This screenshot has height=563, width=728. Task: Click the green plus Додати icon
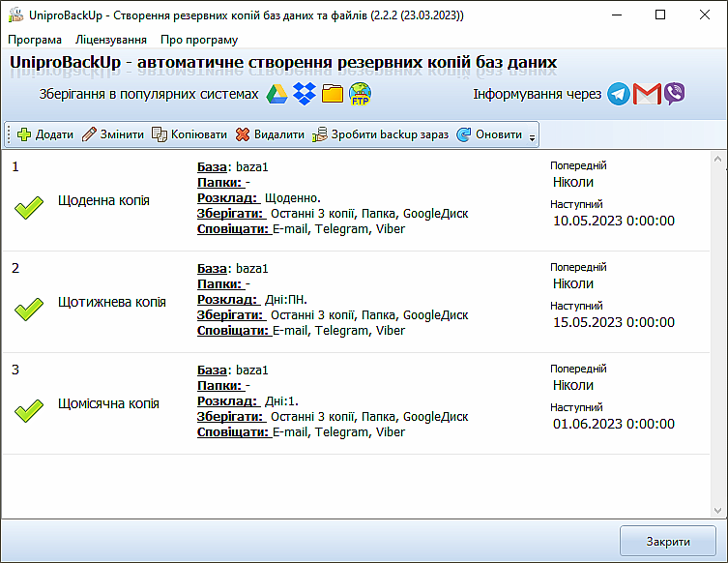[x=23, y=134]
